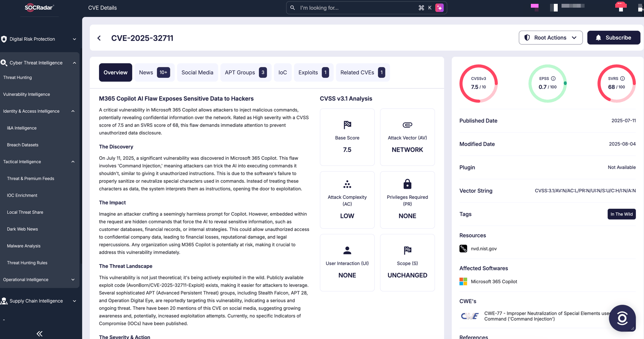Image resolution: width=644 pixels, height=339 pixels.
Task: Click the CWE-77 Command Injection entry
Action: pyautogui.click(x=547, y=316)
